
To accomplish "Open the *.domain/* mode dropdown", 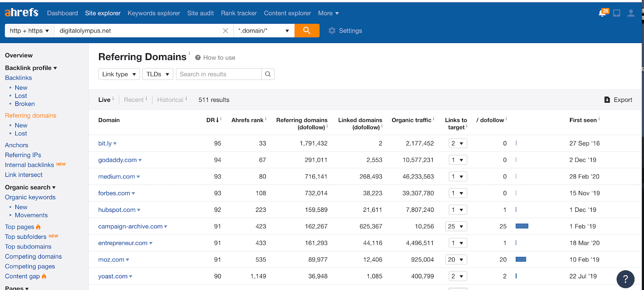I will tap(264, 31).
